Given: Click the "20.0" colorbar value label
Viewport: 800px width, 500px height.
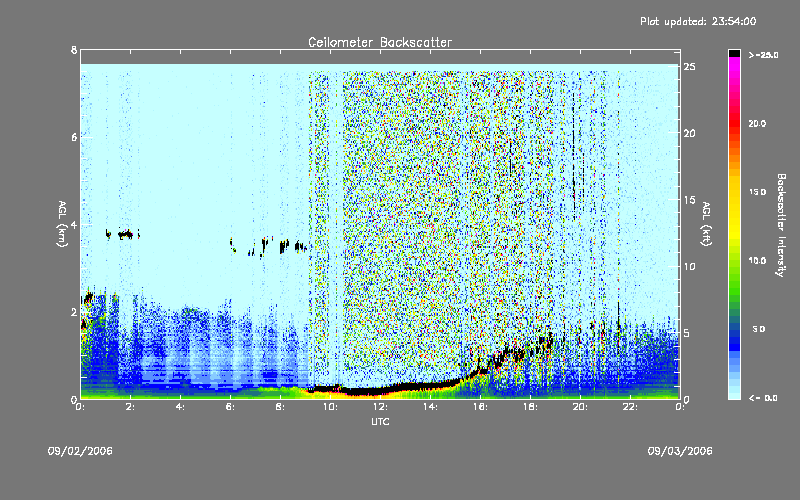Looking at the screenshot, I should click(757, 123).
